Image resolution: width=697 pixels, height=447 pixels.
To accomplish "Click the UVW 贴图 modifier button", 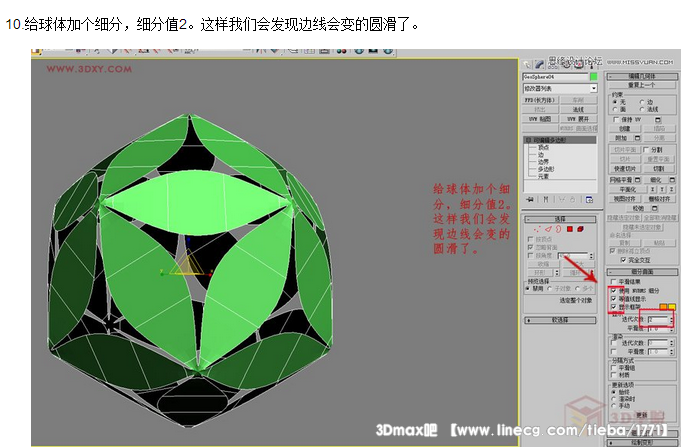I will tap(540, 119).
